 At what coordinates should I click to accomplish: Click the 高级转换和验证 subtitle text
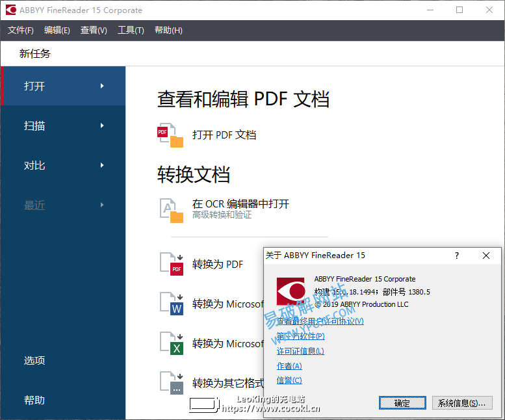click(222, 215)
